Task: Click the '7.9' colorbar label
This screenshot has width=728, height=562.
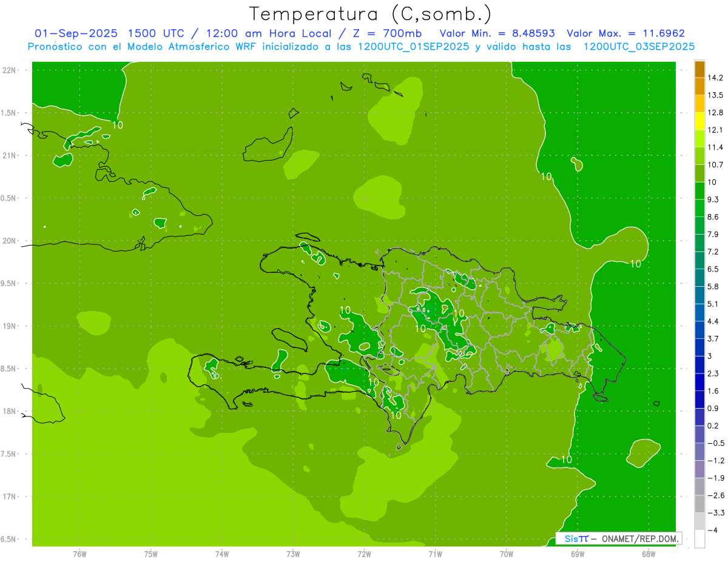Action: 713,234
